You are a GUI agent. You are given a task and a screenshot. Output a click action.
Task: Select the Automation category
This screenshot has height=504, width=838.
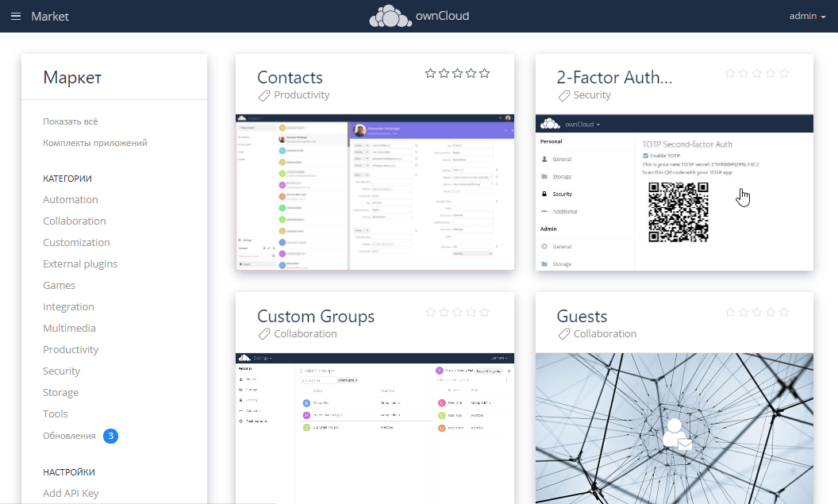click(x=71, y=200)
